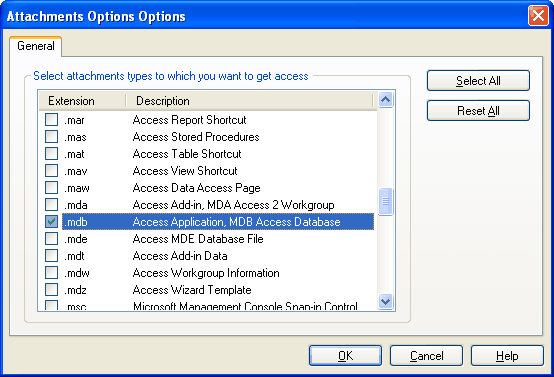The width and height of the screenshot is (554, 377).
Task: Click the list scroll up arrow
Action: (385, 100)
